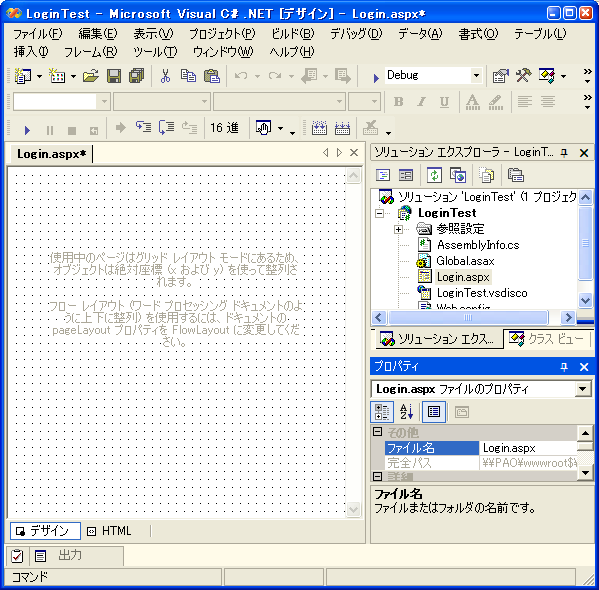
Task: Open the Toolbox hammer-and-wrench icon
Action: [523, 76]
